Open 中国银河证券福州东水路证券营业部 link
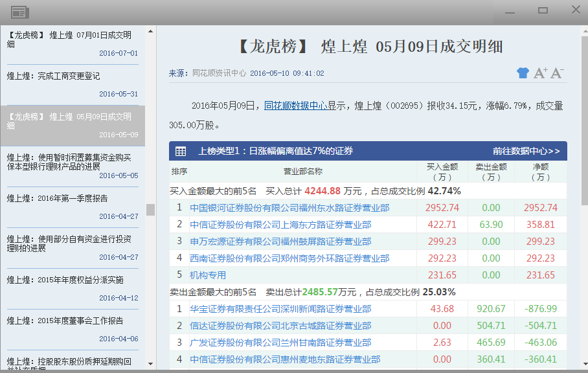This screenshot has width=588, height=373. click(289, 208)
